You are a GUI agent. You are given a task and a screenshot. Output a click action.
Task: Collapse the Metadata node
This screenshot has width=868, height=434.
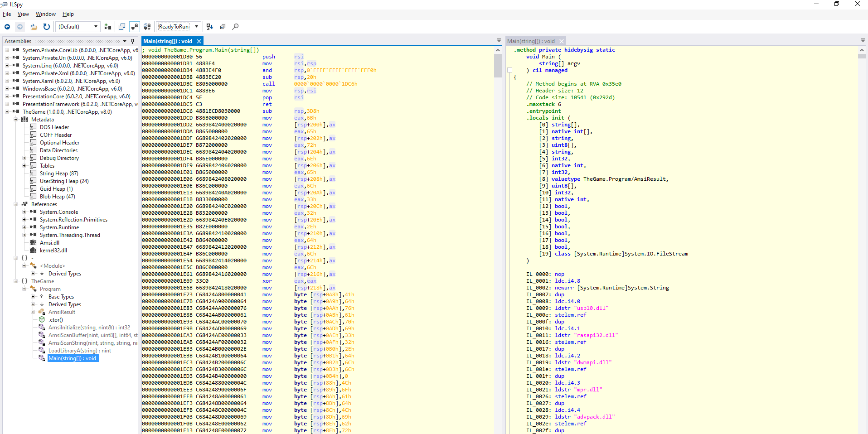15,120
